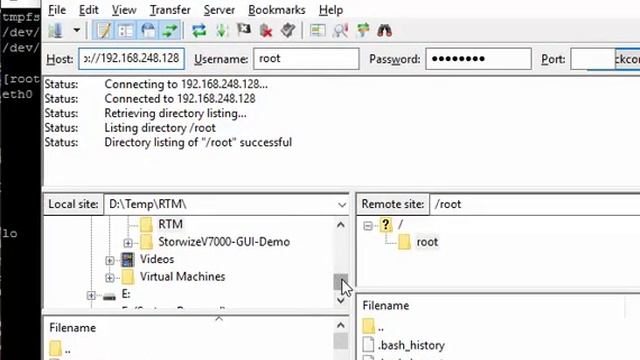This screenshot has width=640, height=360.
Task: Click the Quickconnect button
Action: (x=628, y=59)
